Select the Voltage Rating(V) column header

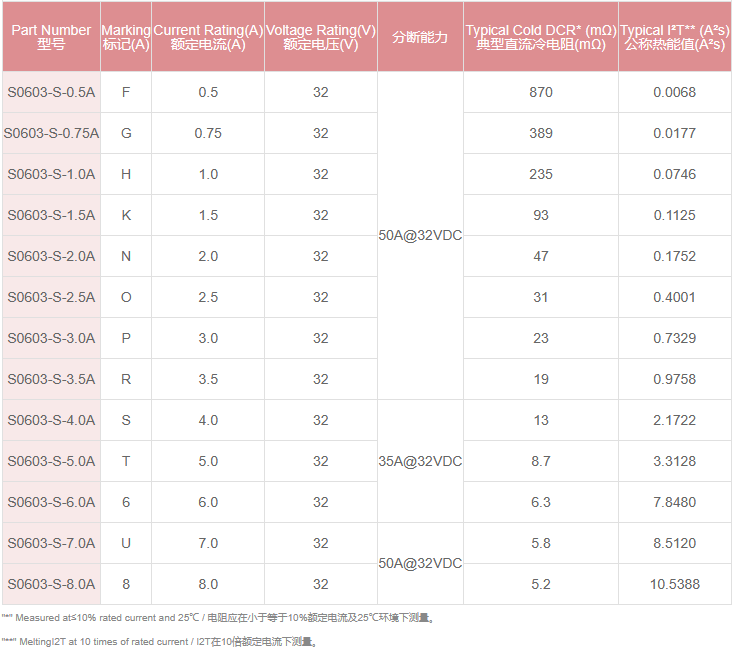(320, 37)
